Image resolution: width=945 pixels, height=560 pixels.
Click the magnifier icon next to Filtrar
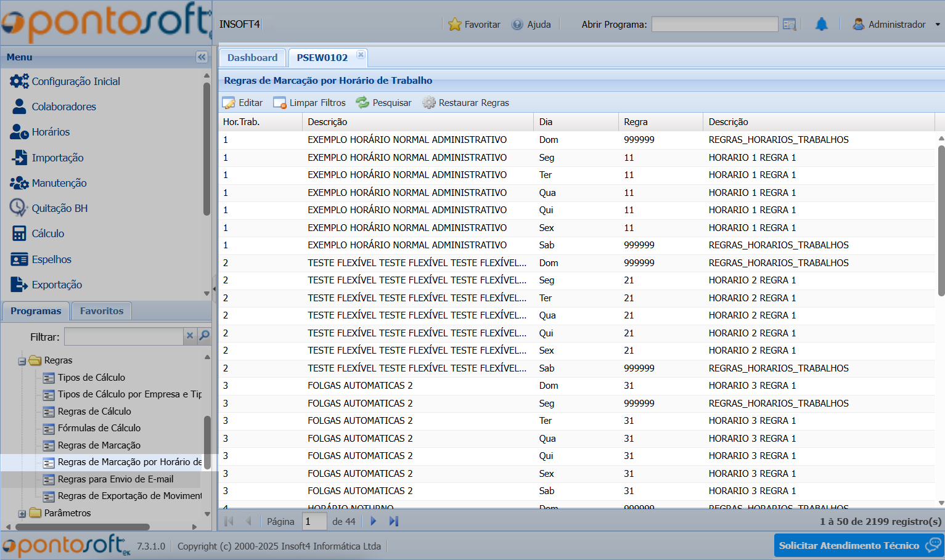[204, 336]
